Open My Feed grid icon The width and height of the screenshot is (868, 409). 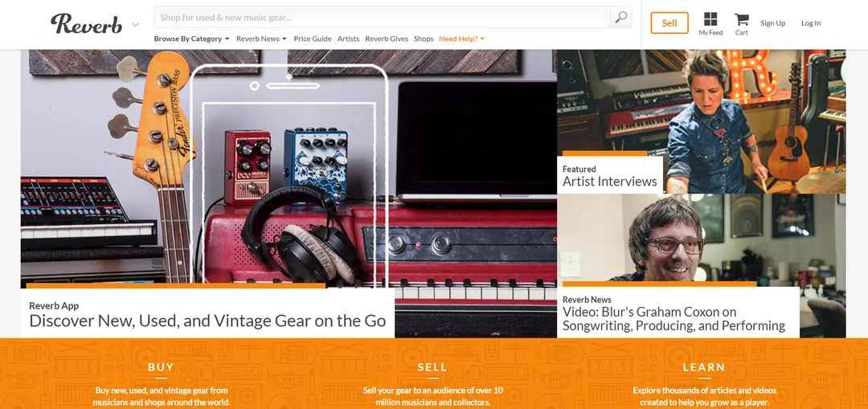(710, 19)
